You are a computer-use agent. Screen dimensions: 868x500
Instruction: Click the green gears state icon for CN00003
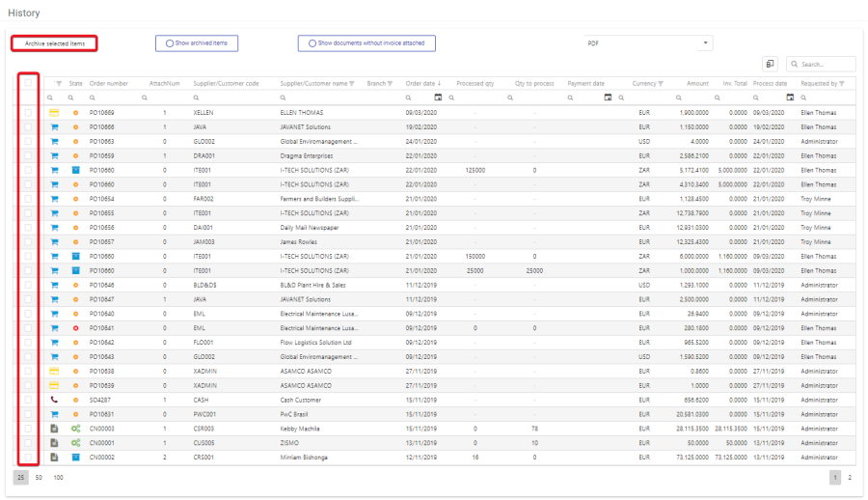tap(75, 429)
